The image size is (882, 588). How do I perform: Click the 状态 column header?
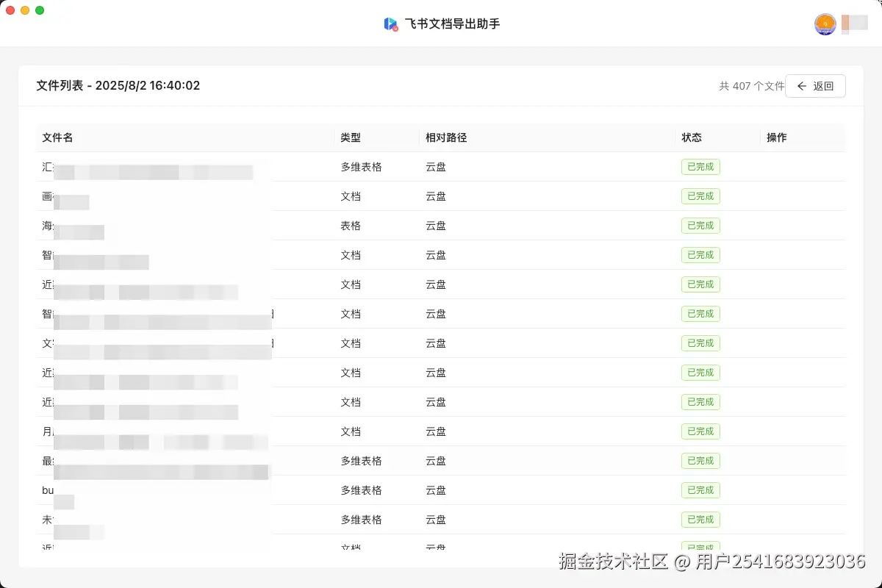click(x=692, y=137)
